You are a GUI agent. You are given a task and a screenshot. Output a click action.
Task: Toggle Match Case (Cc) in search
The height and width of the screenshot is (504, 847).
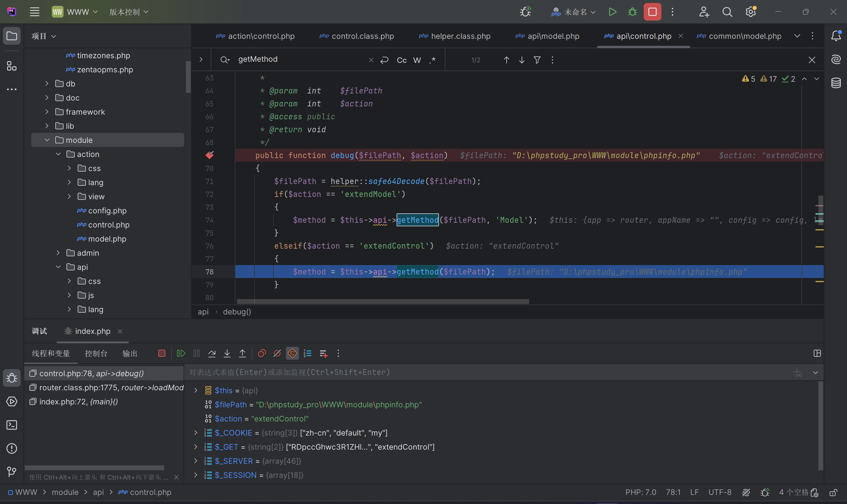[401, 60]
